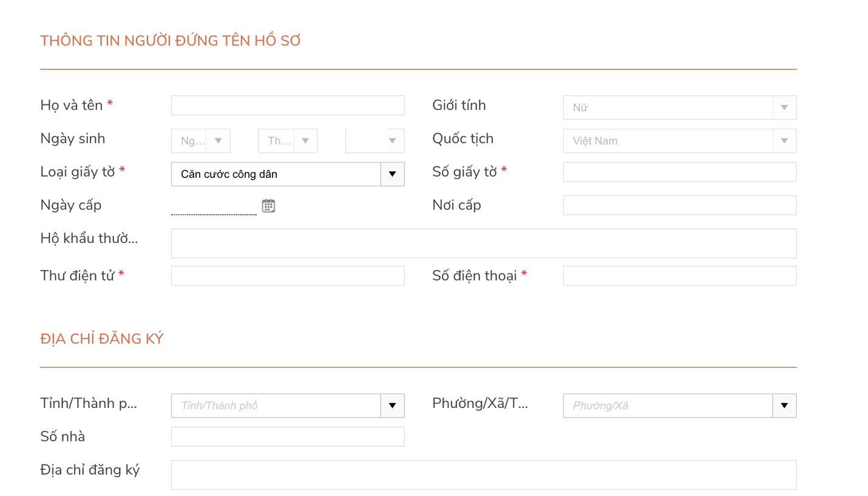Focus the Địa chỉ đăng ký text box
Screen dimensions: 868x496
[483, 475]
